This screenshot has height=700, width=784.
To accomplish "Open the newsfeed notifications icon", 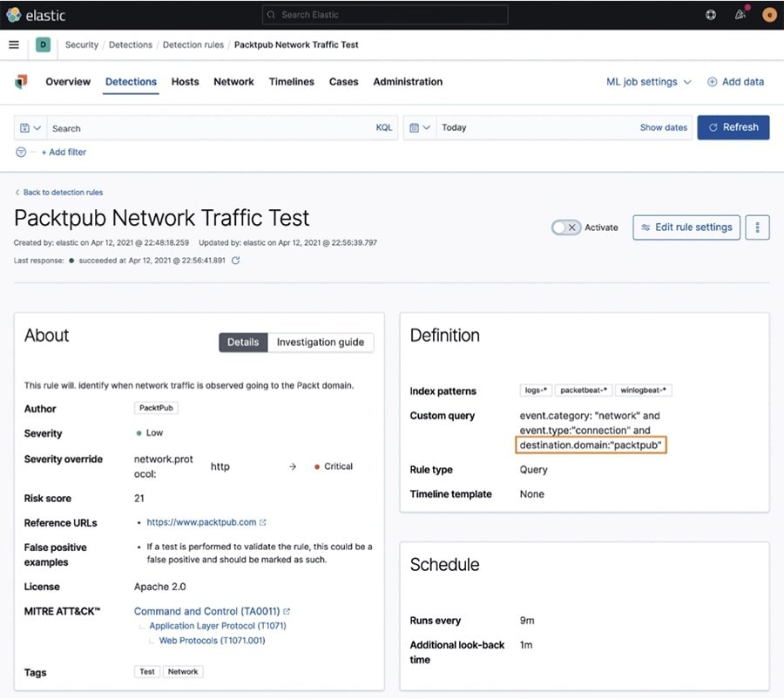I will click(740, 15).
